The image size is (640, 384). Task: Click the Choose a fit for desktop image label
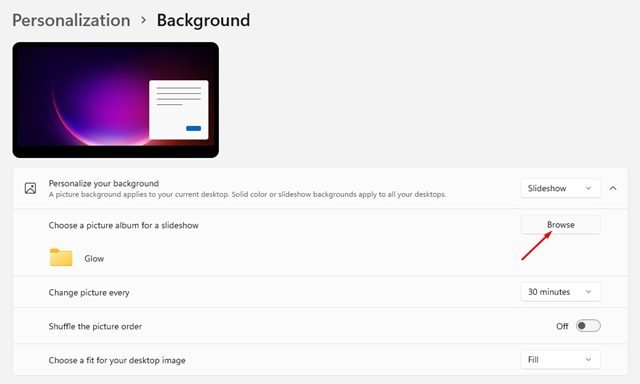[x=117, y=360]
